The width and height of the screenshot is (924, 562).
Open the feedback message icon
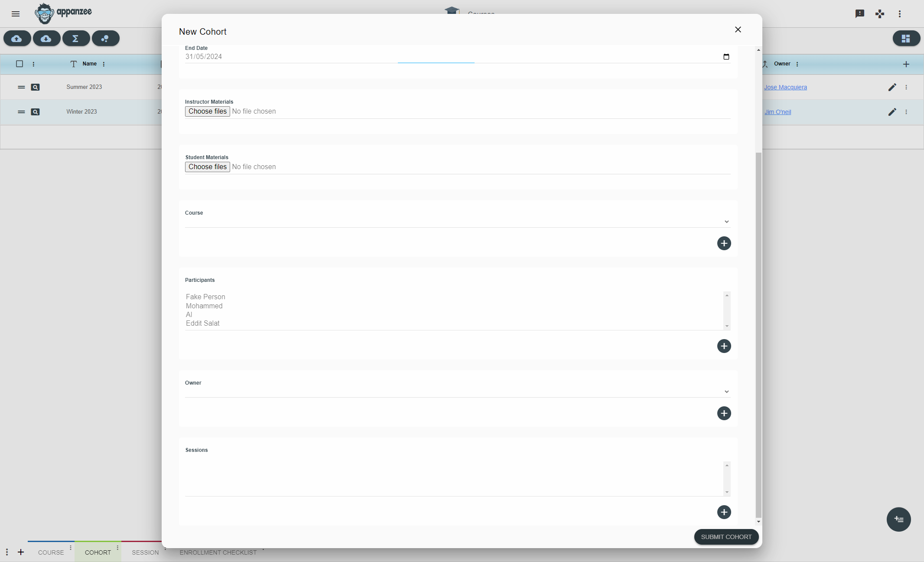pos(860,14)
